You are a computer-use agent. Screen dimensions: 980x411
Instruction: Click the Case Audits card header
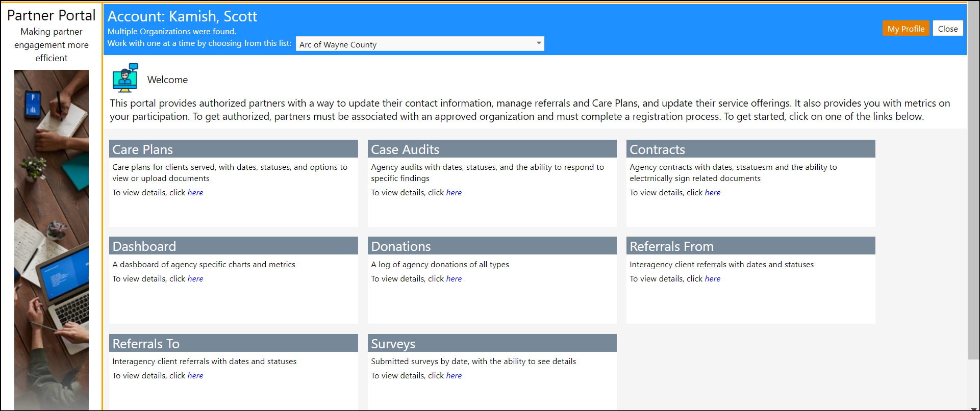492,149
